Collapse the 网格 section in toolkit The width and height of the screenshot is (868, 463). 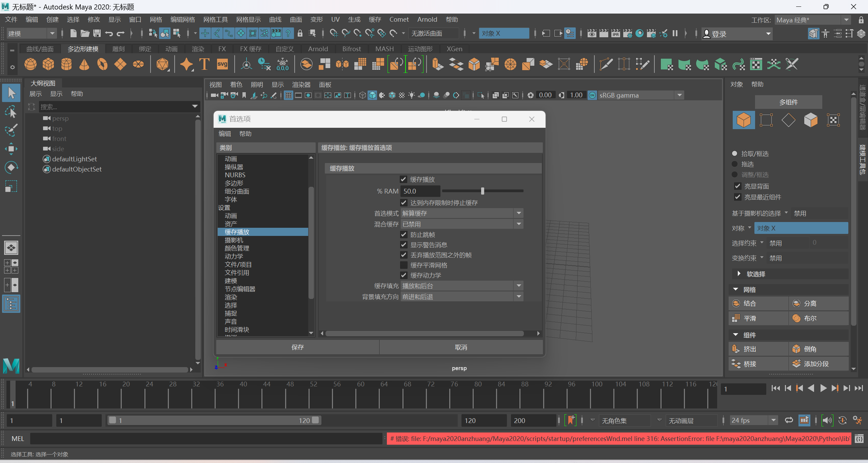coord(735,289)
